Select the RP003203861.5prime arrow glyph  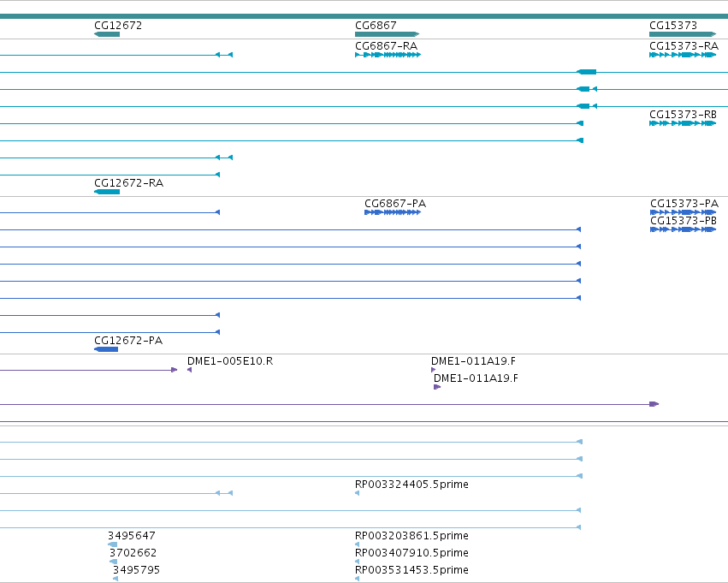357,544
